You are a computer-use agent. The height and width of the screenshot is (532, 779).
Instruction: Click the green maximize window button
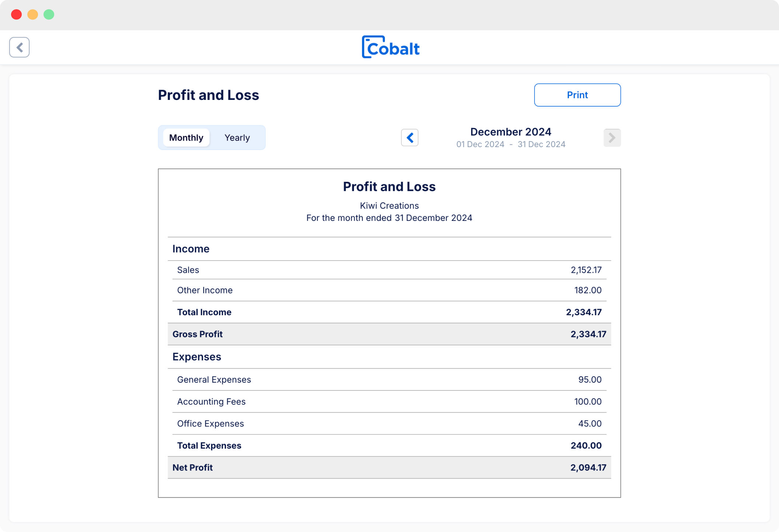pyautogui.click(x=49, y=14)
